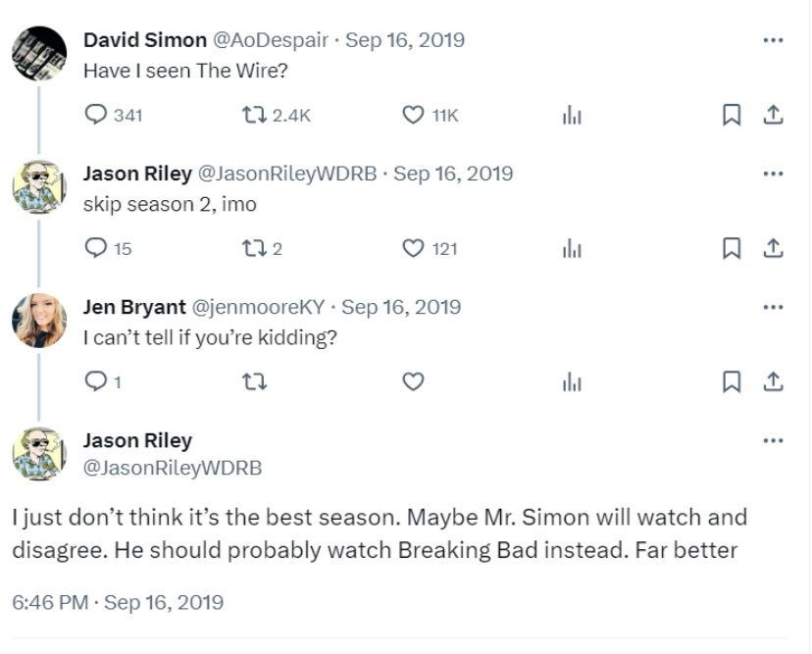Reply to "skip season 2, imo" tweet
812x654 pixels.
pyautogui.click(x=96, y=249)
